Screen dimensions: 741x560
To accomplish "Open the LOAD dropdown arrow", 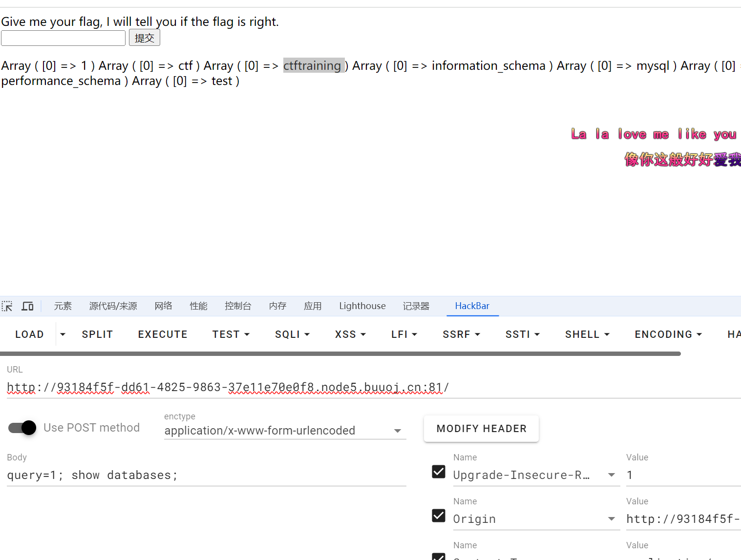I will 63,334.
